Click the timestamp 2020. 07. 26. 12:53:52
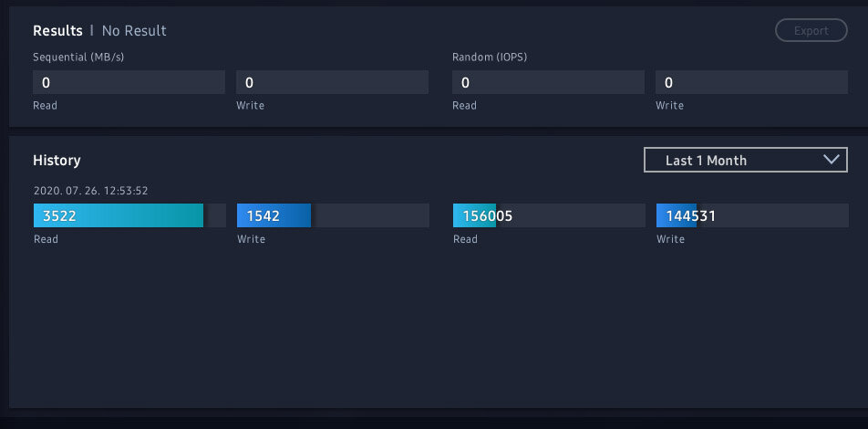Viewport: 868px width, 429px height. click(91, 191)
